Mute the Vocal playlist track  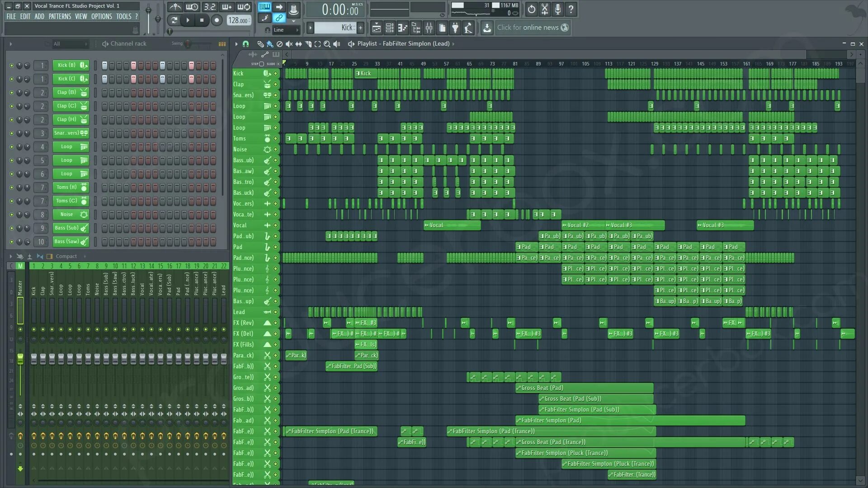point(275,225)
